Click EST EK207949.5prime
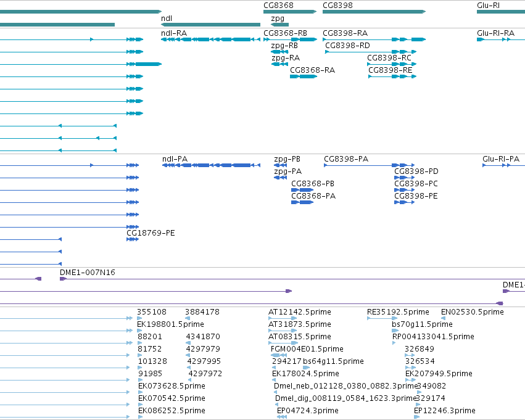Viewport: 525px width, 420px height. tap(439, 374)
